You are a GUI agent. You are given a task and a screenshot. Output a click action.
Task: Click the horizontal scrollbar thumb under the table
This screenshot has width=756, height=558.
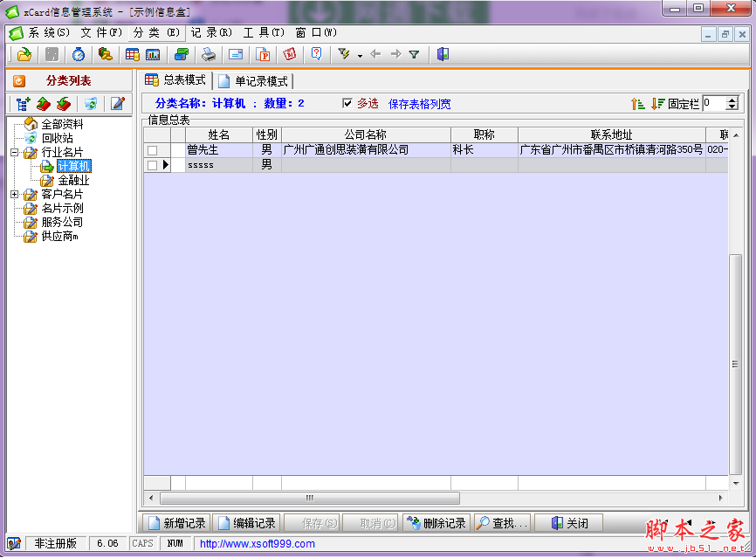310,498
